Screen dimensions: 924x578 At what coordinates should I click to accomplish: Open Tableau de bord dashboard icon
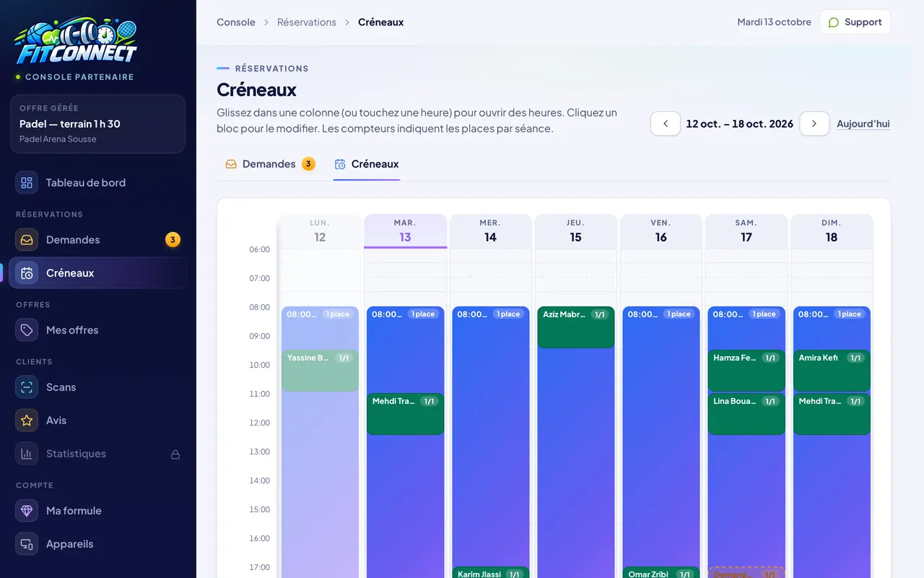[x=27, y=183]
